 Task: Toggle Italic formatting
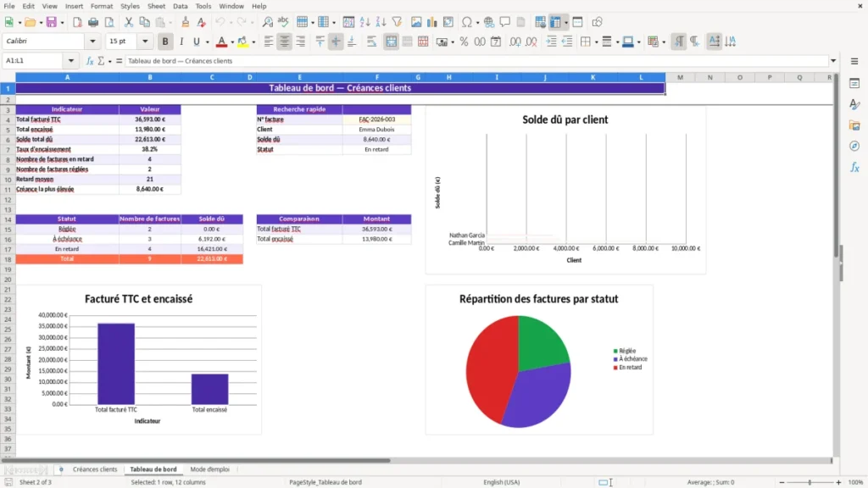(x=181, y=42)
